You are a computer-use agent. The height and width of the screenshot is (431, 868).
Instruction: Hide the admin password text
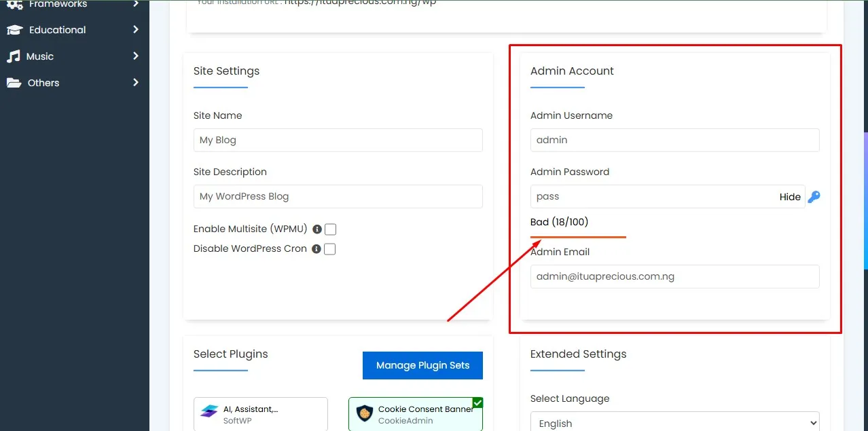coord(790,196)
